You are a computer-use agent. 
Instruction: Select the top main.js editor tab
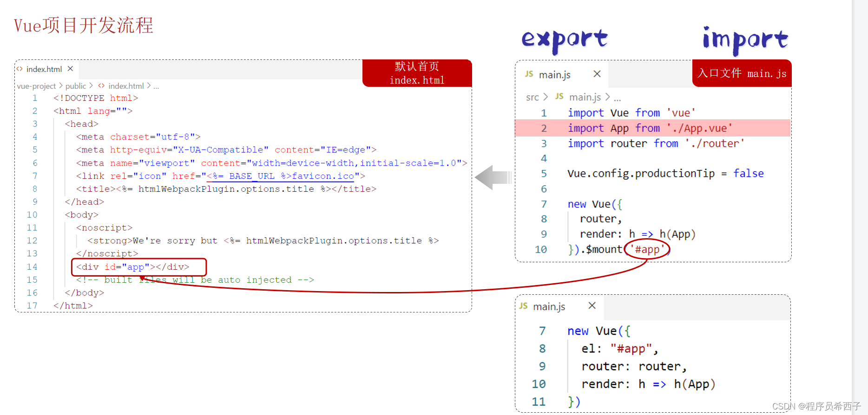click(562, 74)
